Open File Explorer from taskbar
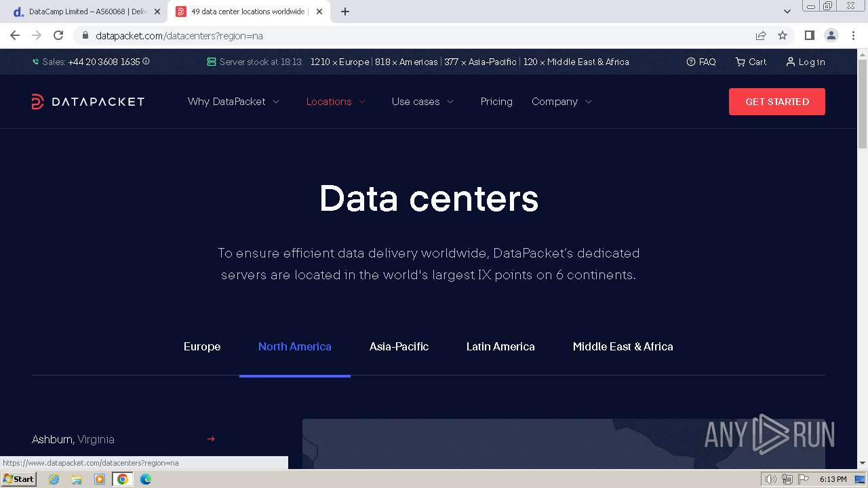Viewport: 868px width, 488px height. pos(77,479)
